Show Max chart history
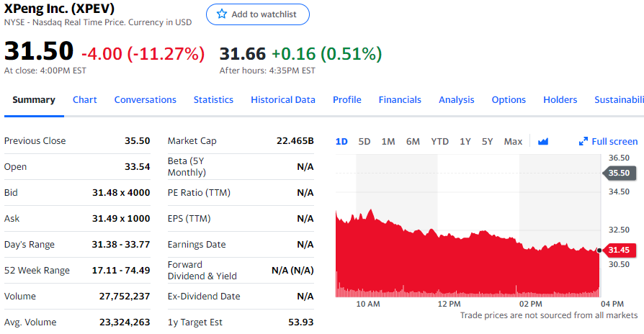The width and height of the screenshot is (644, 334). 513,142
